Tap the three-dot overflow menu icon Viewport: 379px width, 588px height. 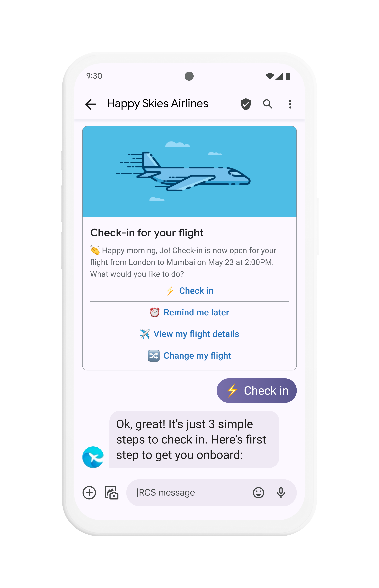(290, 103)
